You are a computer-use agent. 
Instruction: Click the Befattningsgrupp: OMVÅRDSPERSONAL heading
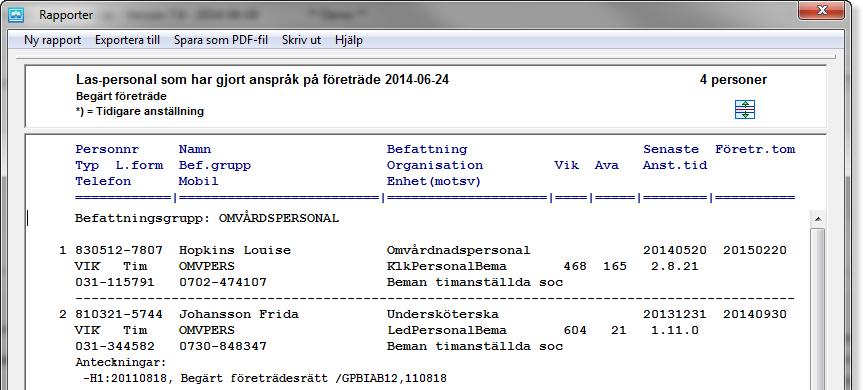pos(207,218)
